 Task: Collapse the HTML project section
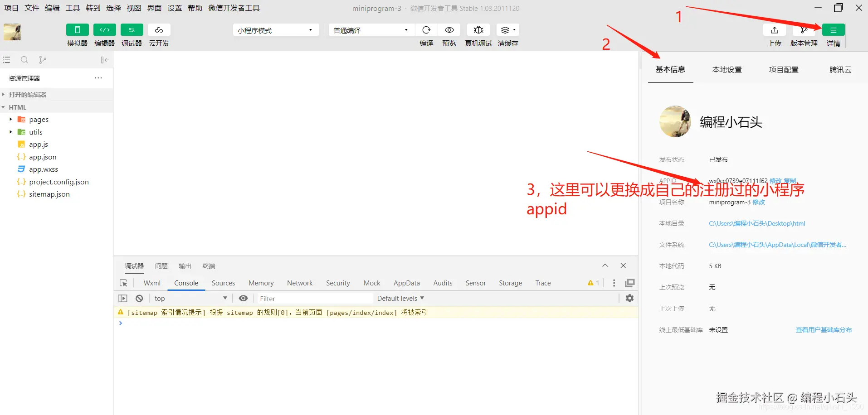tap(57, 107)
